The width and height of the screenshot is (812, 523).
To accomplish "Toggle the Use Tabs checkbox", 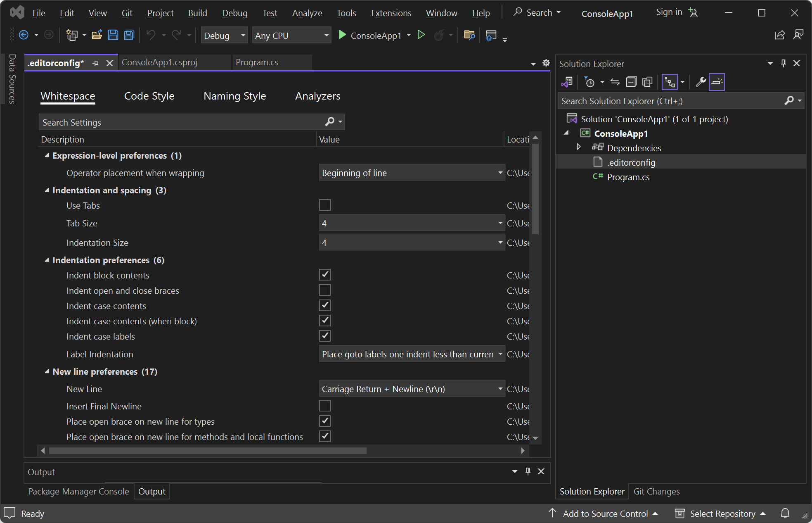I will (325, 204).
